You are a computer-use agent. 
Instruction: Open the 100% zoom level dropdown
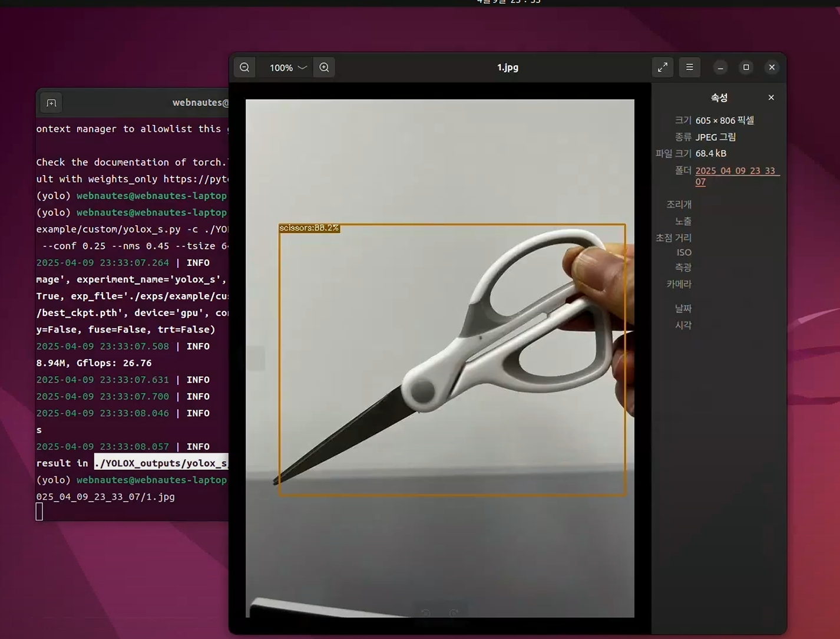(x=288, y=67)
